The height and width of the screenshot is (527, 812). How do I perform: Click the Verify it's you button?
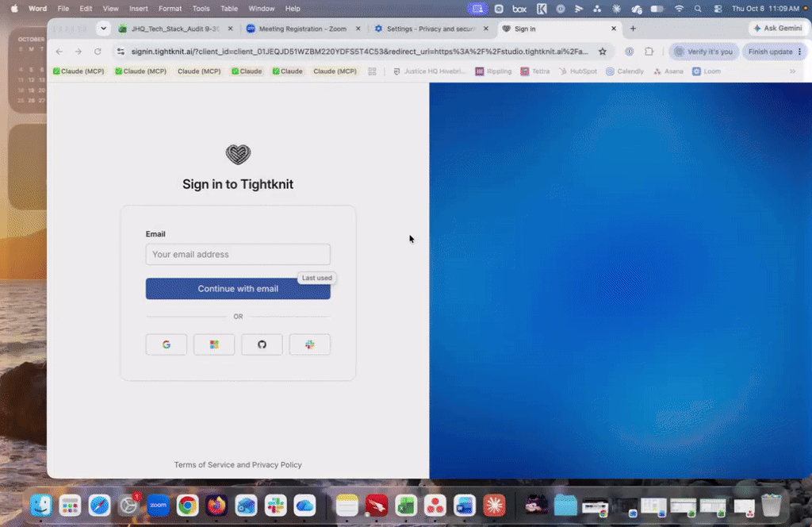coord(704,52)
